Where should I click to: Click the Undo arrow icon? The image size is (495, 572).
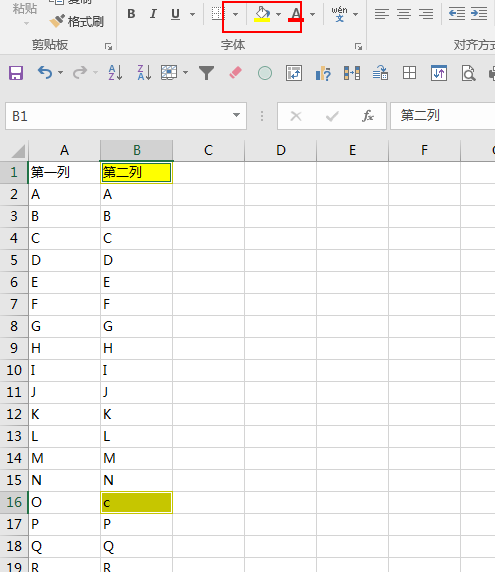[x=45, y=73]
